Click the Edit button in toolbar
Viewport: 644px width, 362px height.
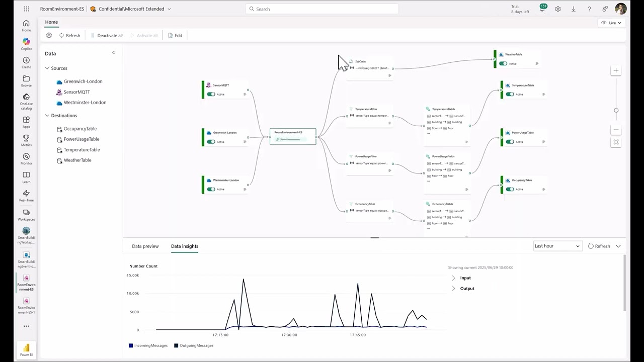pos(175,35)
